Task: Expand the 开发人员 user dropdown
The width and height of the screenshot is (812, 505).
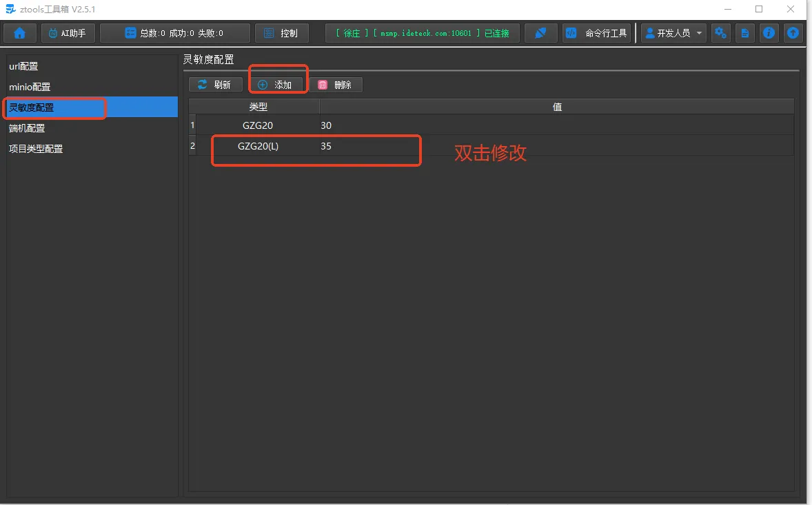Action: point(674,33)
